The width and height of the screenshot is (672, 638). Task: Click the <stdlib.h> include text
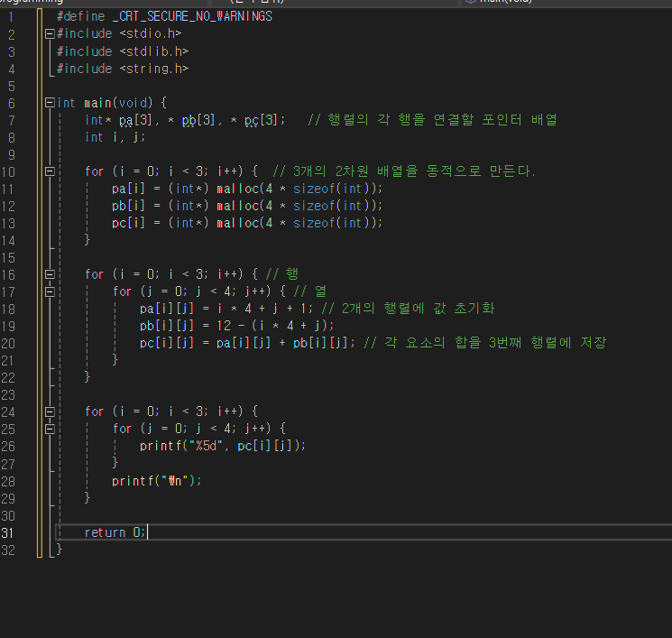[x=154, y=51]
